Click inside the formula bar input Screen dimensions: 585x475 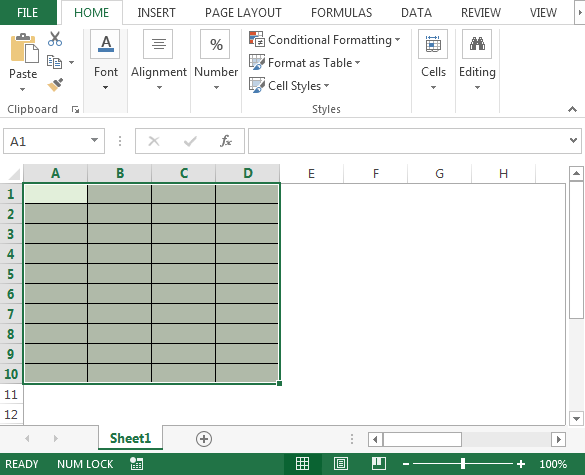407,141
